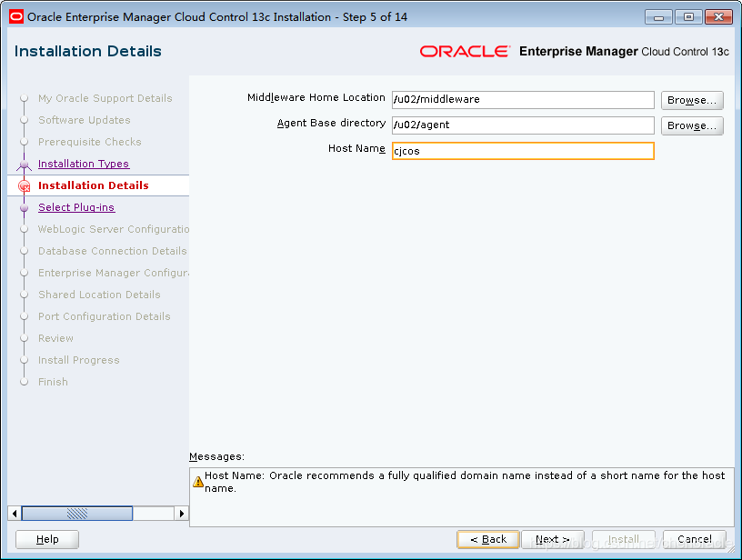Screen dimensions: 742x560
Task: Open the Select Plug-ins step link
Action: pyautogui.click(x=76, y=207)
